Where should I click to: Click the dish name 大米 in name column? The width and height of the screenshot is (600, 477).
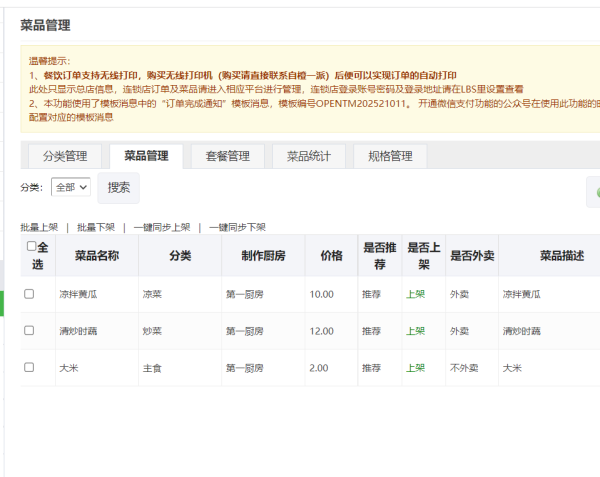click(x=69, y=368)
